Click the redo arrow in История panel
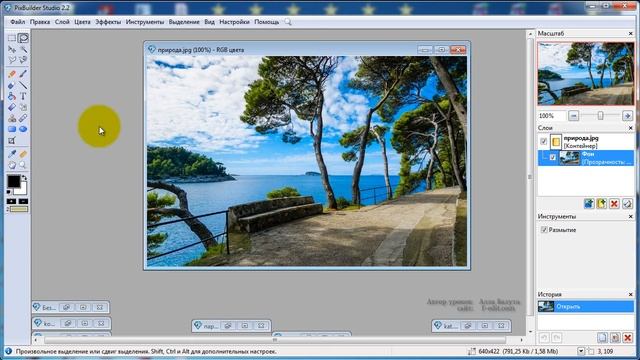This screenshot has height=360, width=640. pyautogui.click(x=556, y=338)
